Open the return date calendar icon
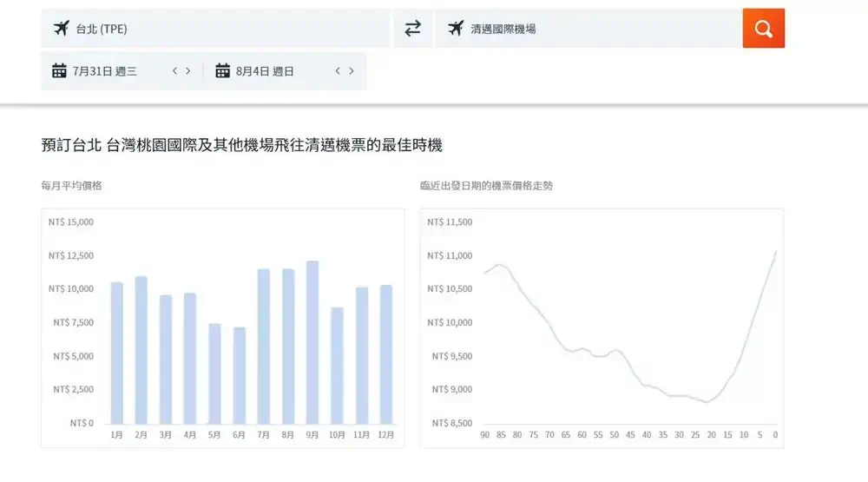868x482 pixels. (x=222, y=71)
